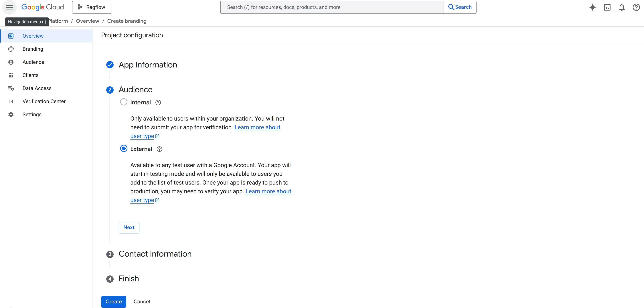This screenshot has height=308, width=644.
Task: Open Audience sidebar item
Action: (x=46, y=62)
